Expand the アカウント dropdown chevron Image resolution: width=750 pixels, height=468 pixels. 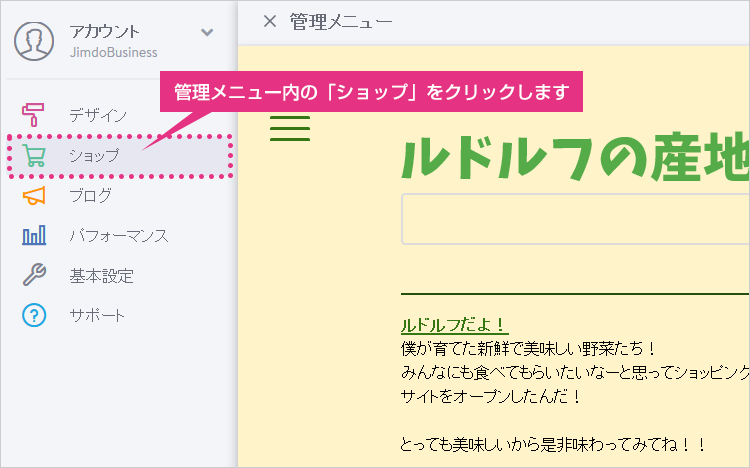click(x=207, y=33)
